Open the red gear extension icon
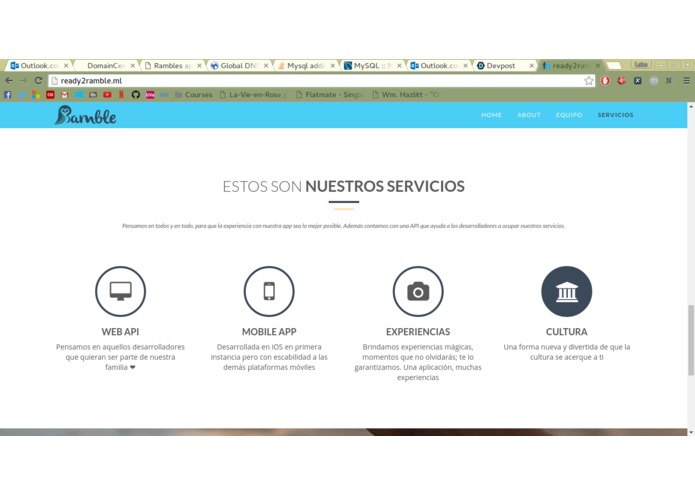The image size is (695, 494). 621,80
